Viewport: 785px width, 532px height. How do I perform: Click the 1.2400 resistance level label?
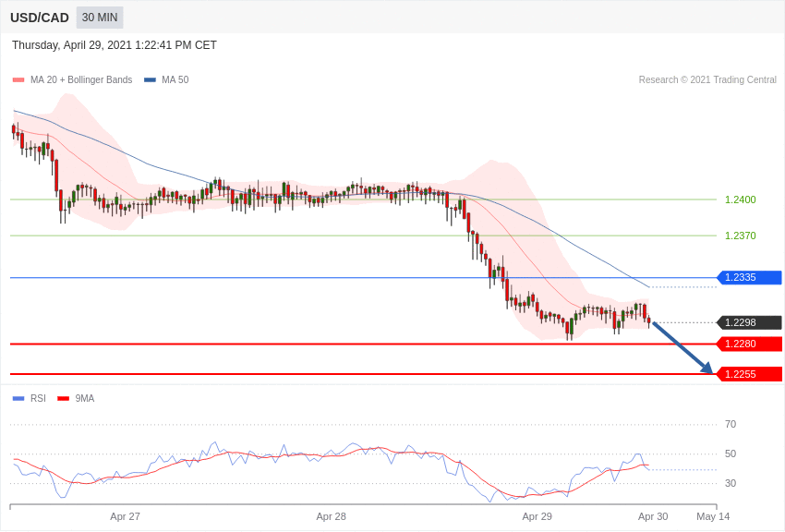tap(741, 199)
